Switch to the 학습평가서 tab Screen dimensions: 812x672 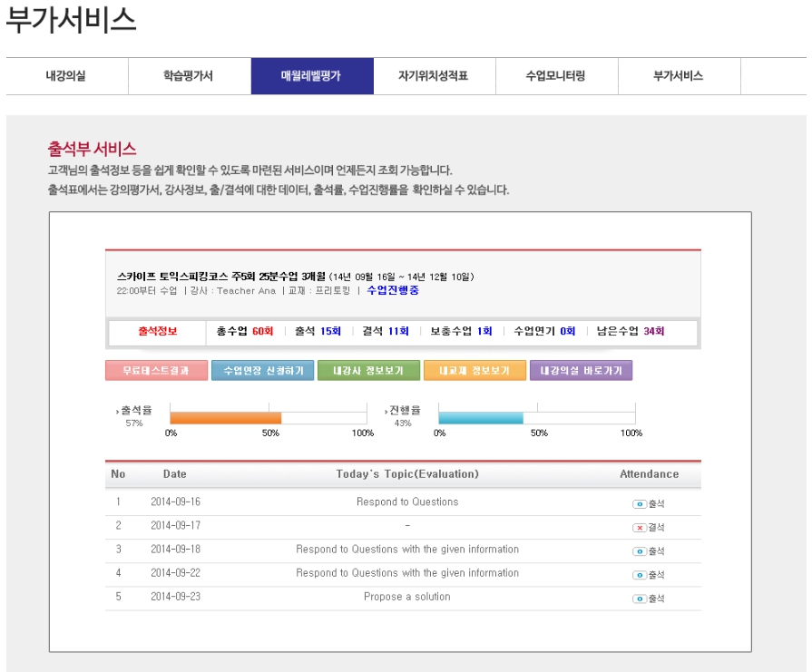click(189, 76)
